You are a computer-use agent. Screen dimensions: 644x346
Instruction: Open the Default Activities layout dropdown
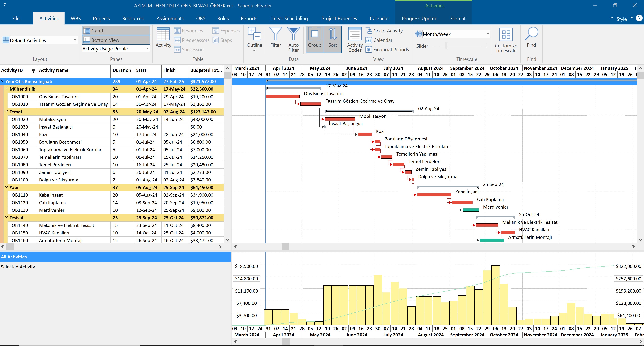click(x=75, y=40)
